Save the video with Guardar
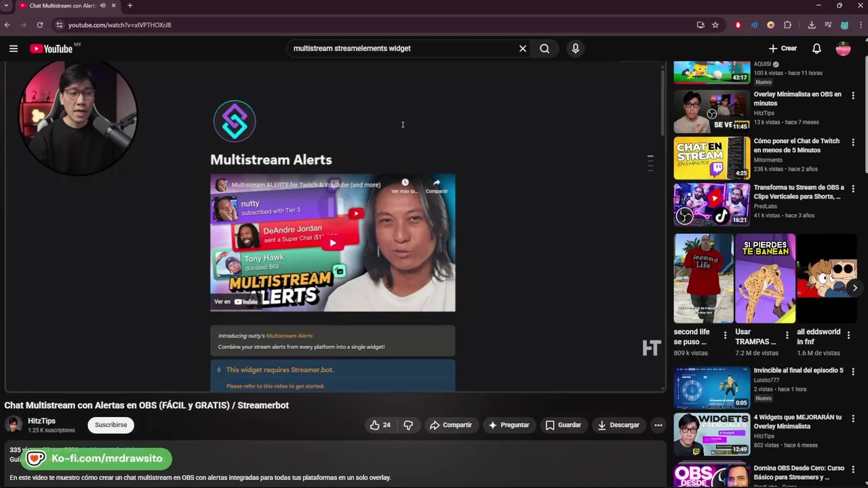Image resolution: width=868 pixels, height=488 pixels. point(564,425)
